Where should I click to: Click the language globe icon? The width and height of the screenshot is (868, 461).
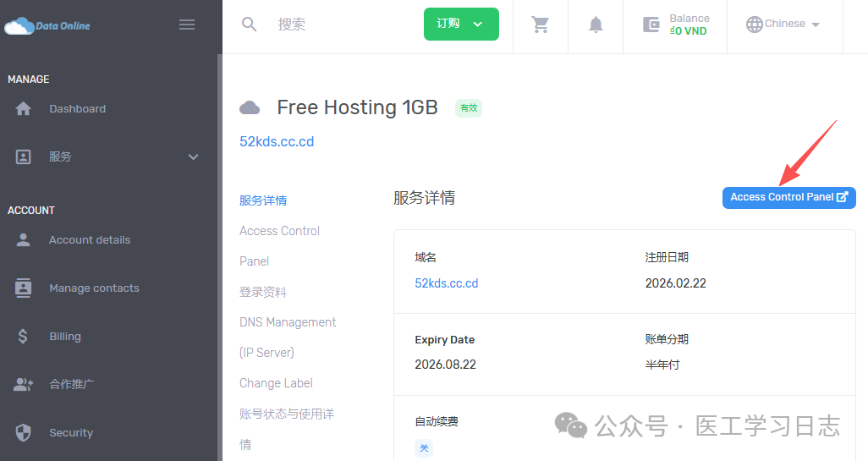point(754,25)
